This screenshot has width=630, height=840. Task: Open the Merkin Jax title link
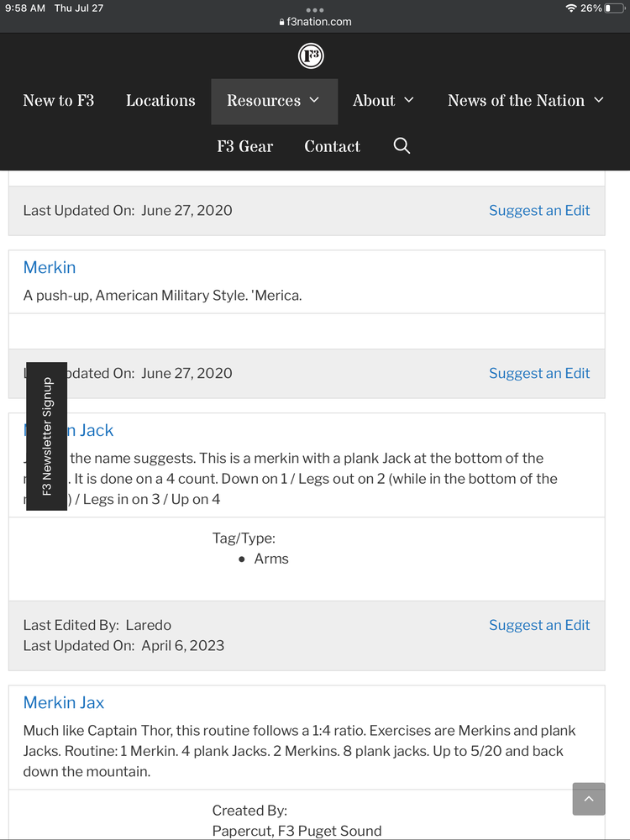click(64, 702)
